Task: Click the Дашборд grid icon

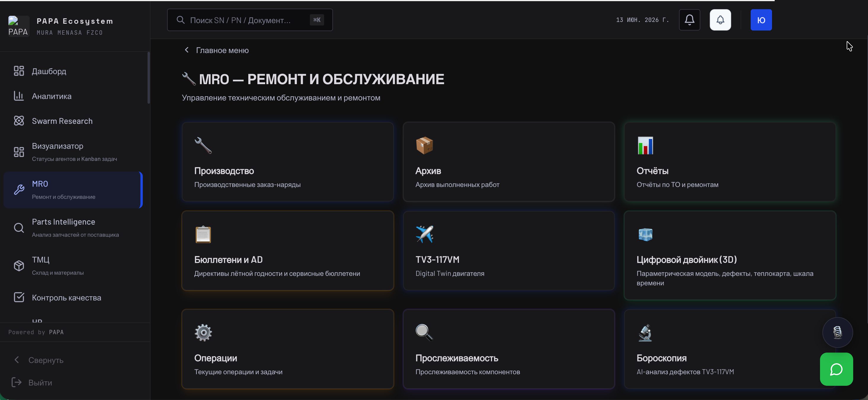Action: coord(19,71)
